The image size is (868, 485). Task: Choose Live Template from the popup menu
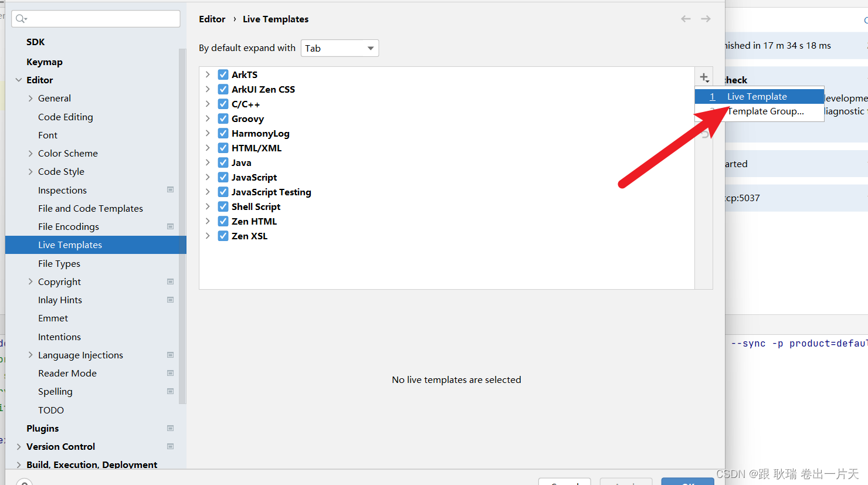pos(759,96)
